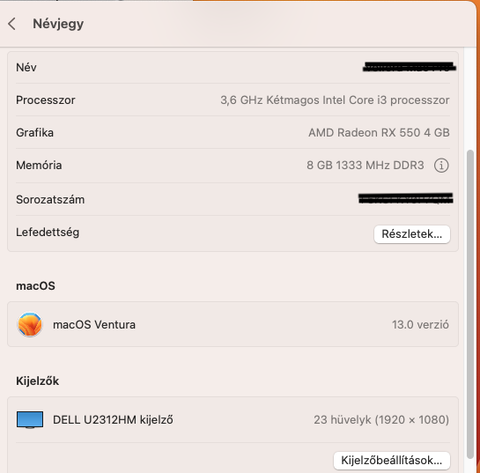Open the Részletek... coverage details
This screenshot has width=480, height=473.
[412, 234]
